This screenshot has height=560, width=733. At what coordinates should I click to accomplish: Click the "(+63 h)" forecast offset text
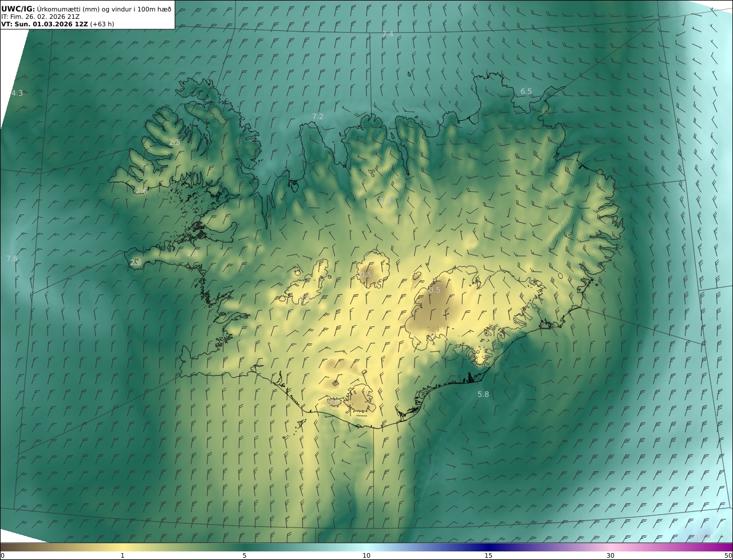(x=102, y=24)
